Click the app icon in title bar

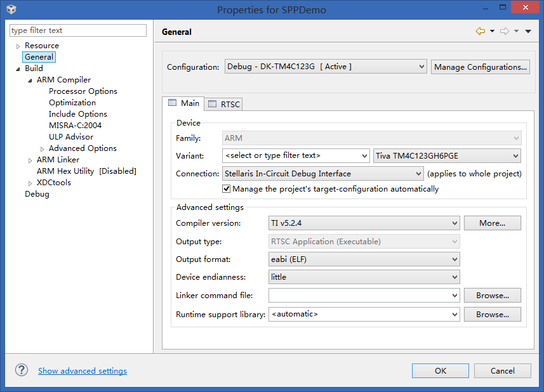[x=11, y=9]
